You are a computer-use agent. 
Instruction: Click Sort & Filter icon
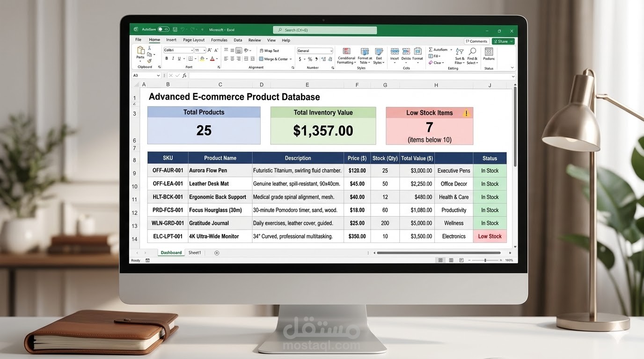coord(460,51)
